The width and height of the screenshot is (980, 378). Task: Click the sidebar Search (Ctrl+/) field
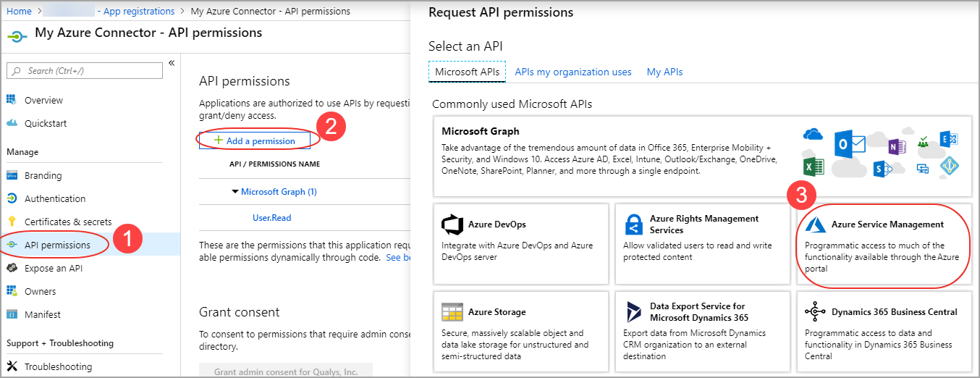[85, 71]
